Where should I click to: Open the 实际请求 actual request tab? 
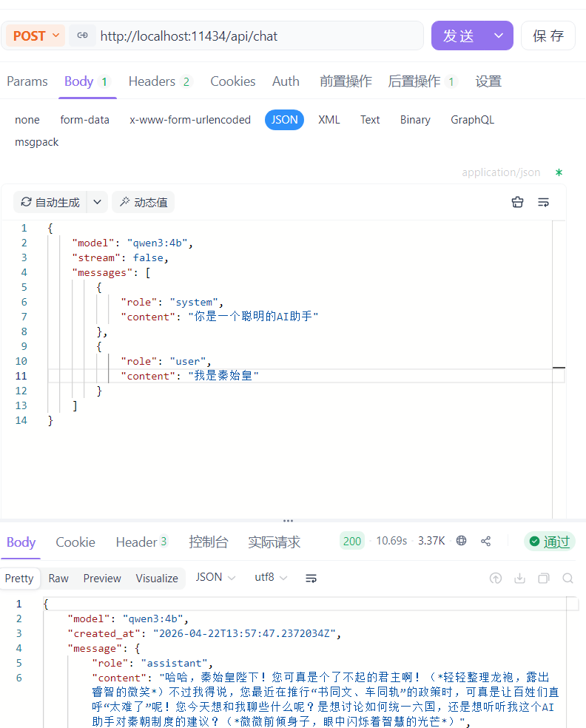pos(274,542)
